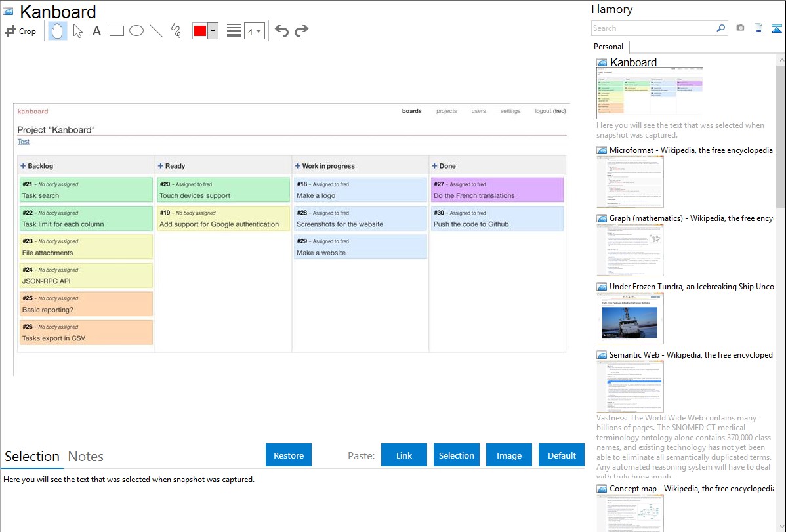Click the blue icon right of the page icon
Viewport: 786px width, 532px height.
(x=776, y=28)
